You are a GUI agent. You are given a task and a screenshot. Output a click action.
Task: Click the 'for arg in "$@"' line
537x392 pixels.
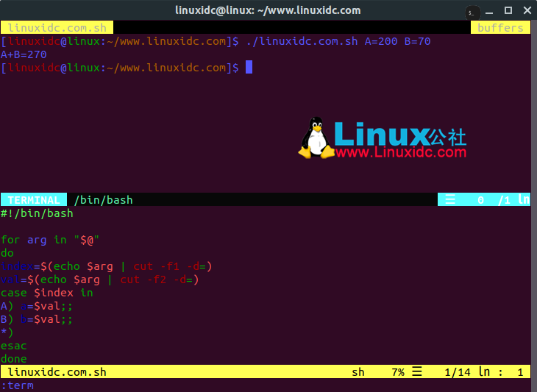point(50,240)
